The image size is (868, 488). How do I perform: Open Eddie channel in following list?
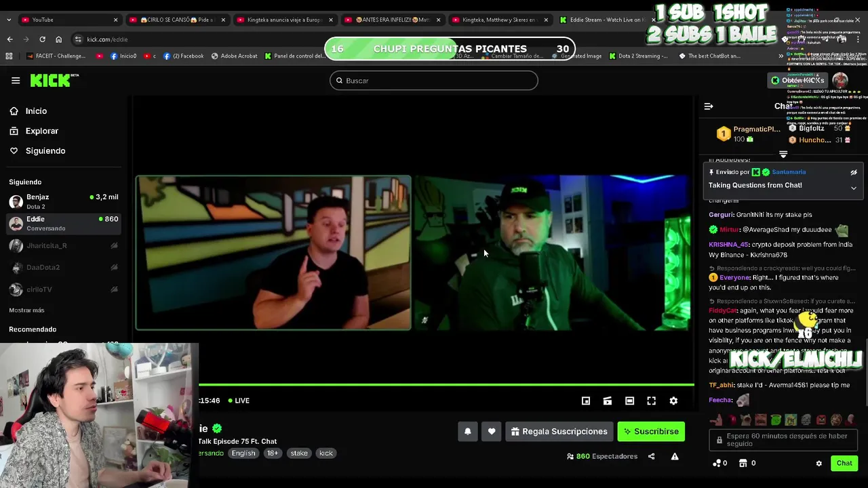(x=64, y=224)
